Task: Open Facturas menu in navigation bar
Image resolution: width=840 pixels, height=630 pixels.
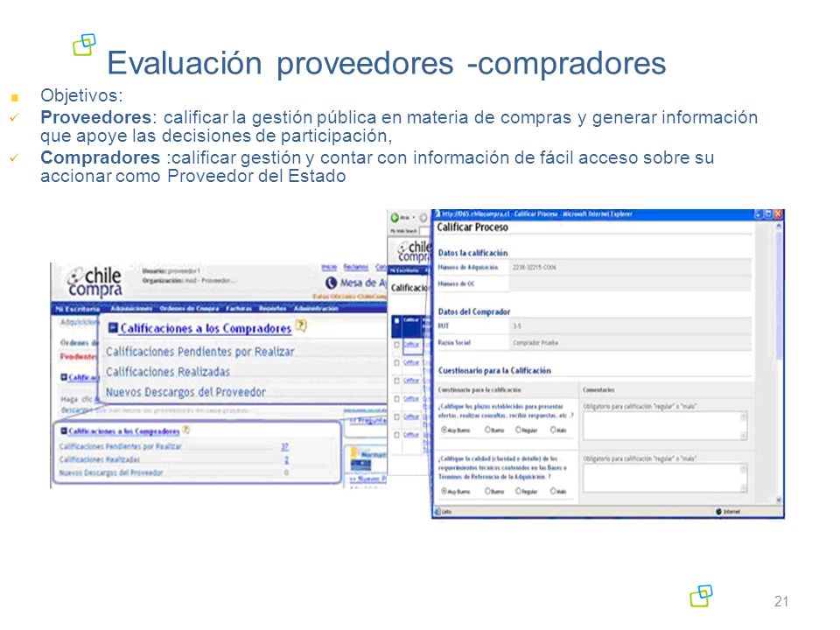Action: 239,308
